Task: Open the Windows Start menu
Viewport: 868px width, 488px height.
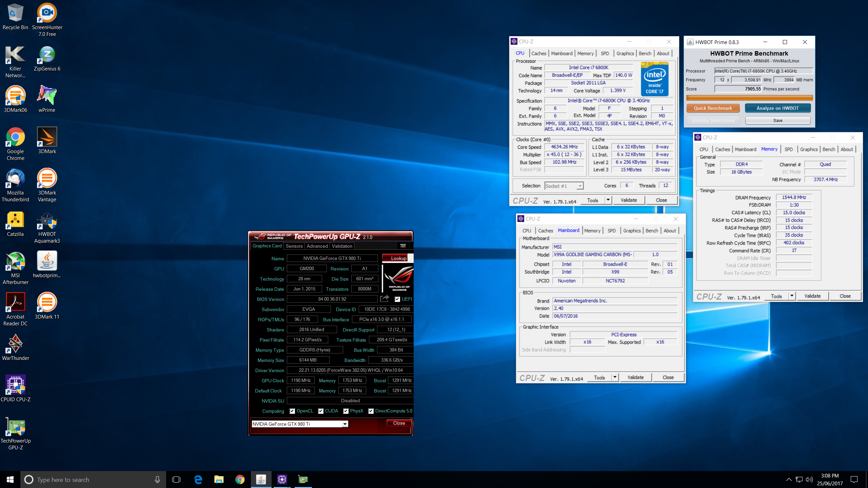Action: 10,480
